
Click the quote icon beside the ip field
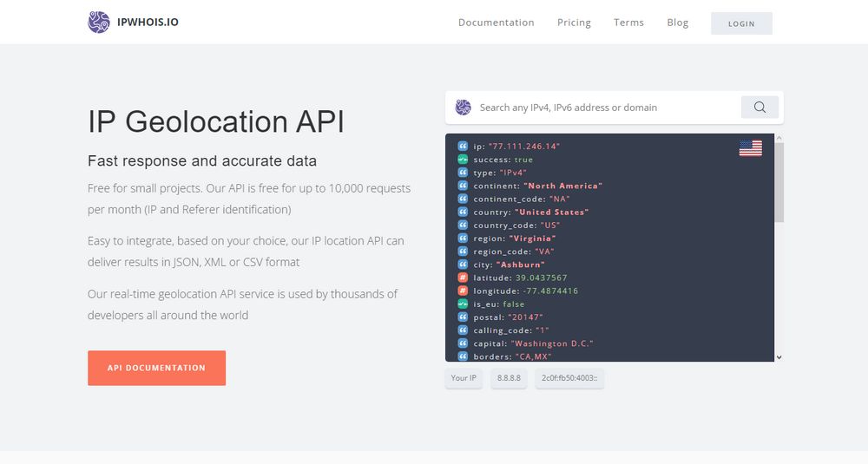463,146
